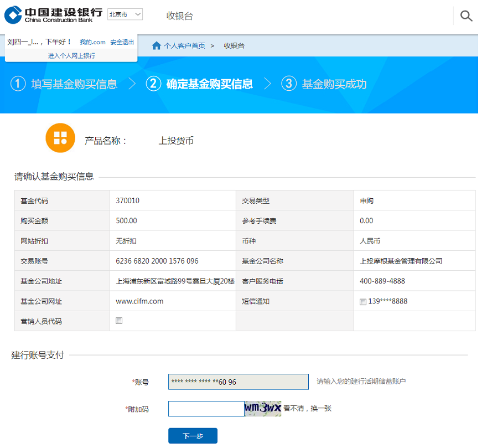487x448 pixels.
Task: Click the captcha image wm3wx
Action: click(x=263, y=409)
